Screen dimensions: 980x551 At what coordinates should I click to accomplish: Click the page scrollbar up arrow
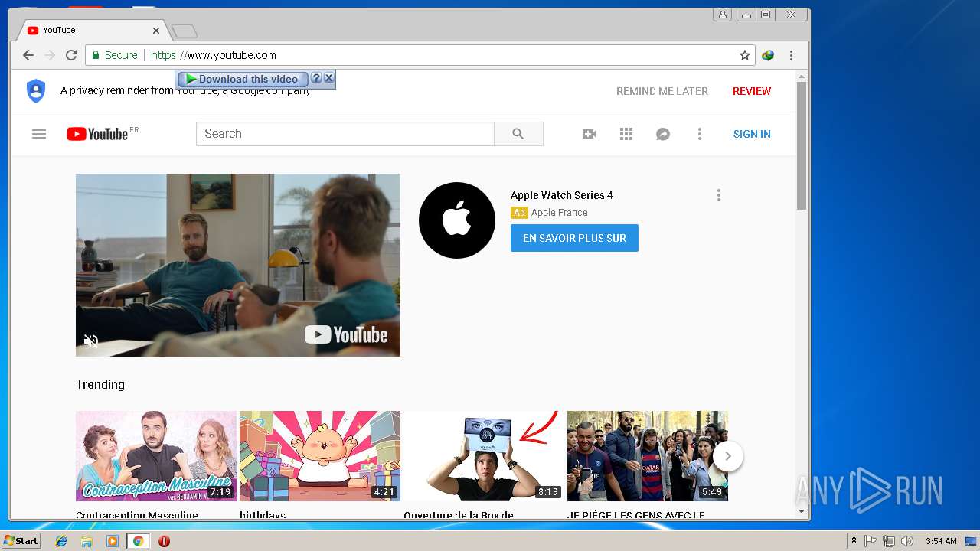point(802,77)
